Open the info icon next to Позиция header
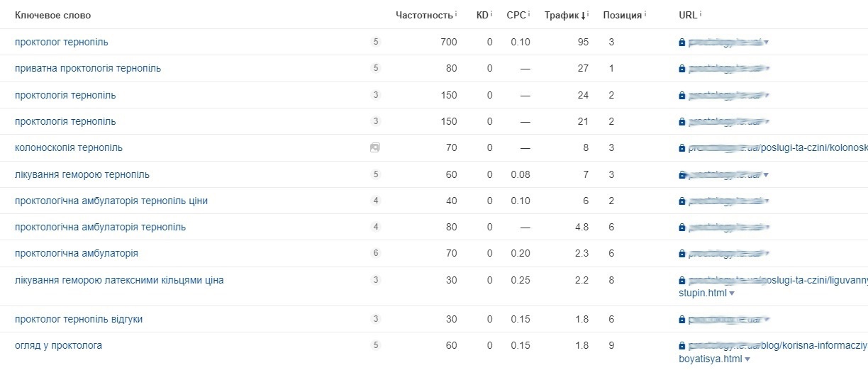The image size is (868, 370). coord(645,14)
